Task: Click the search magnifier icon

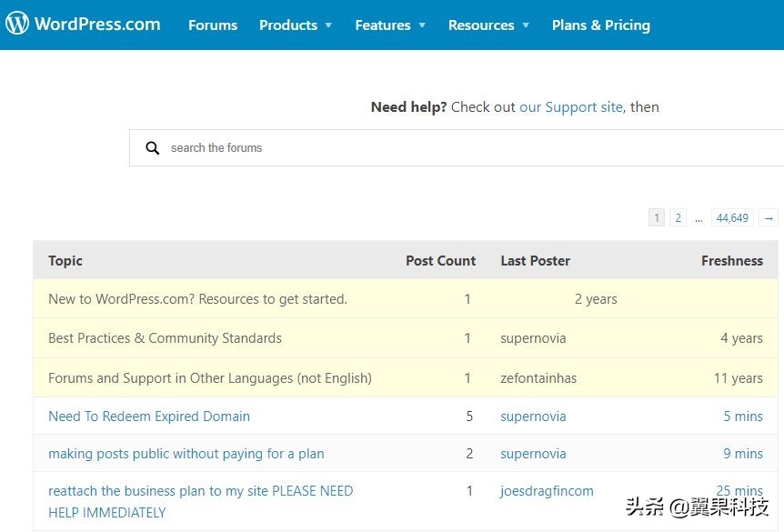Action: (153, 148)
